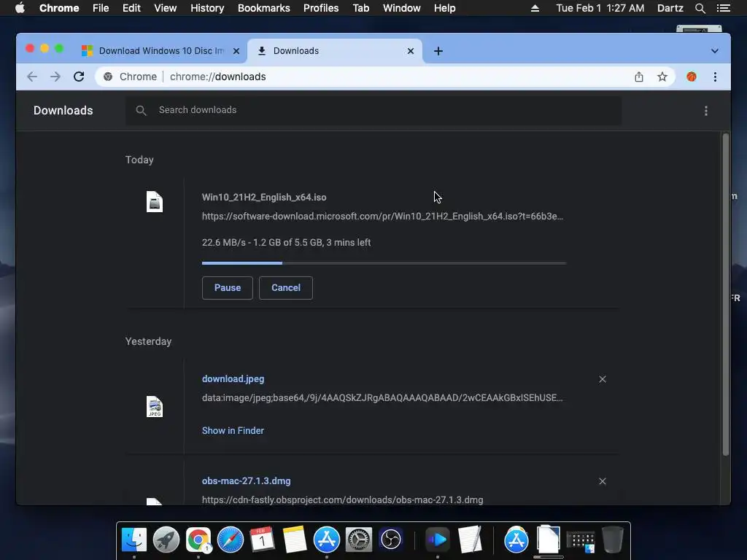Open Spotlight search in menu bar
Image resolution: width=747 pixels, height=560 pixels.
pos(700,8)
